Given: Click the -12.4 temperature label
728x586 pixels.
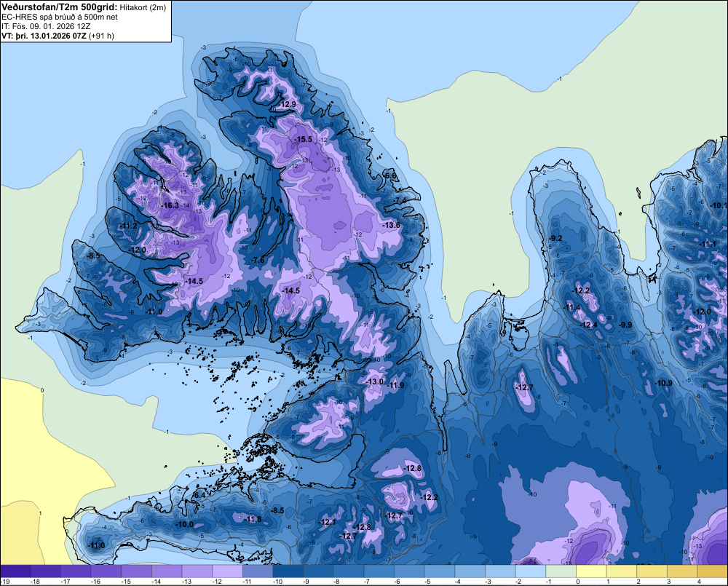Looking at the screenshot, I should coord(589,325).
